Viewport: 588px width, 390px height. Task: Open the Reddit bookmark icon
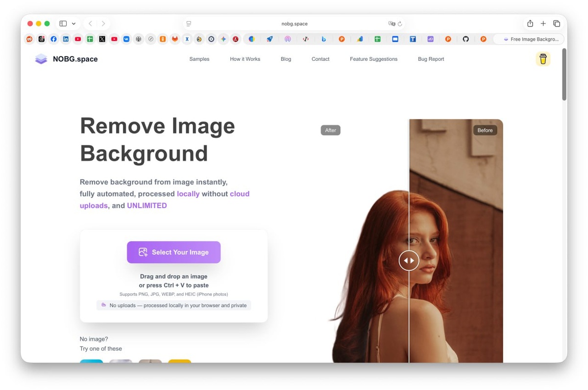29,39
